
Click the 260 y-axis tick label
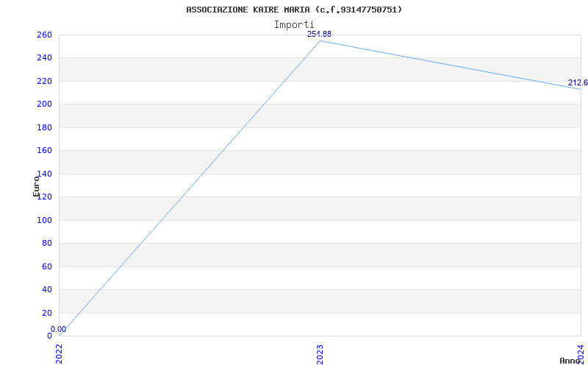coord(44,35)
